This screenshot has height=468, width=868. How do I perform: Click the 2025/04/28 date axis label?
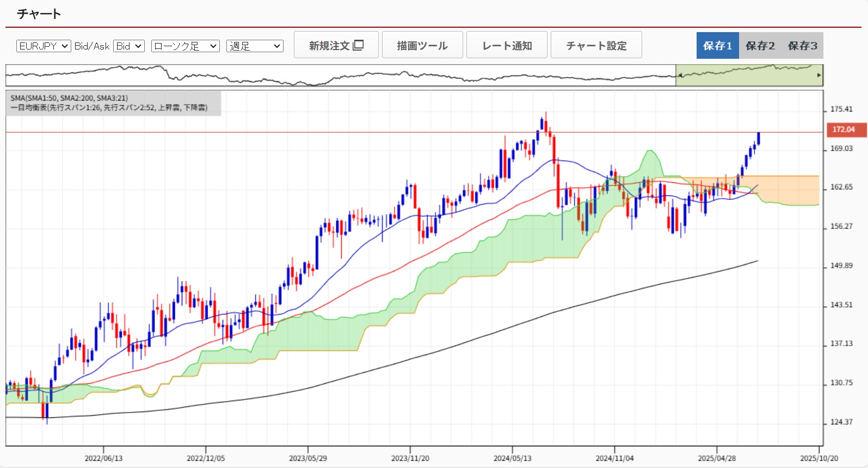pos(717,458)
